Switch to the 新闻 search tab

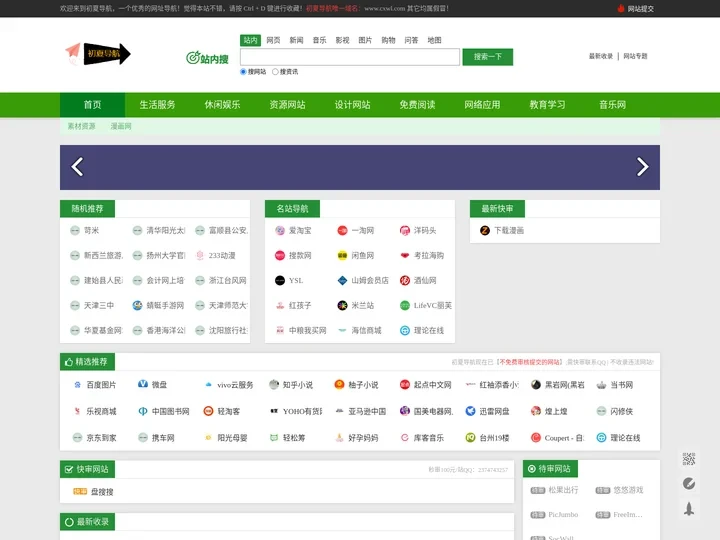point(296,40)
